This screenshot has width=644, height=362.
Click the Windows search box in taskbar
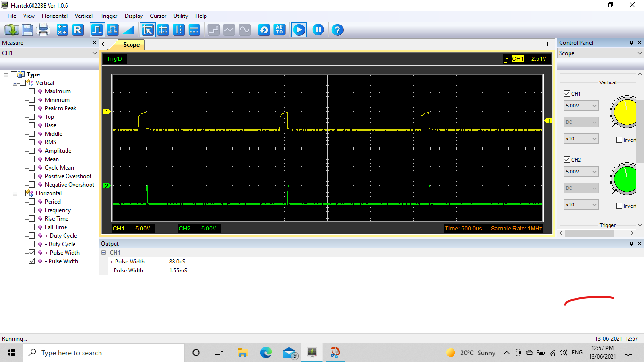coord(104,353)
